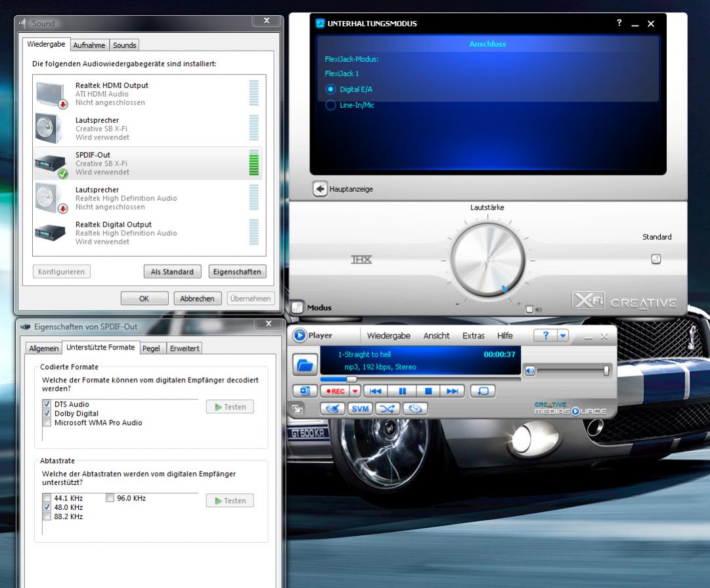
Task: Select Lautsprecher Creative SB X-Fi device
Action: tap(148, 129)
